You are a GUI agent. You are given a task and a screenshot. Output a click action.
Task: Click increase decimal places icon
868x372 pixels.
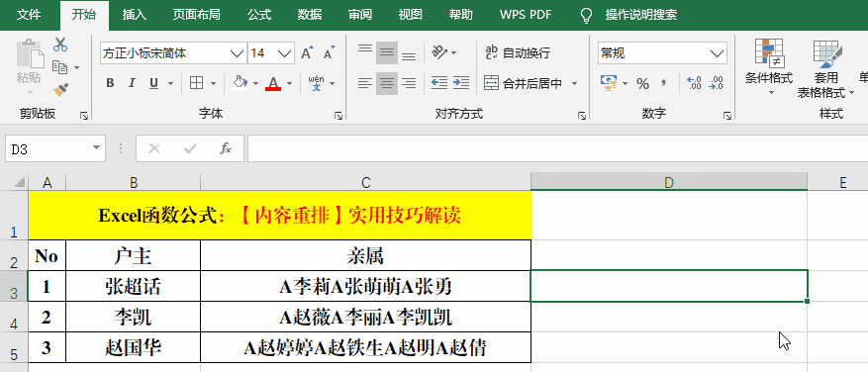(x=694, y=83)
